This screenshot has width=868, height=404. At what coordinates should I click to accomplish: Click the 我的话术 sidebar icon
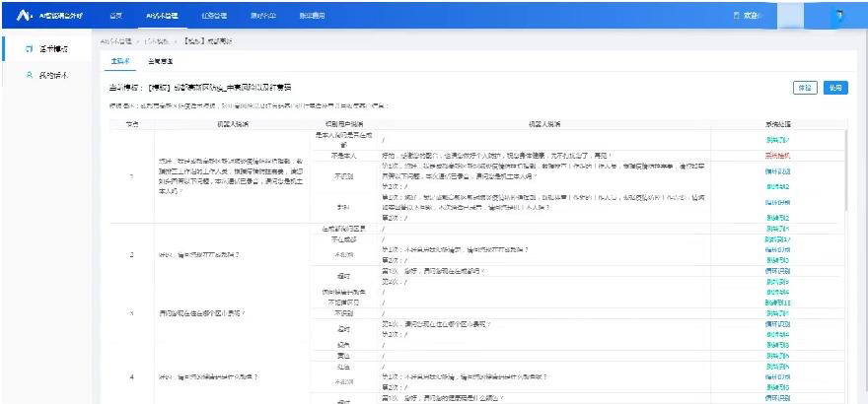click(x=30, y=75)
